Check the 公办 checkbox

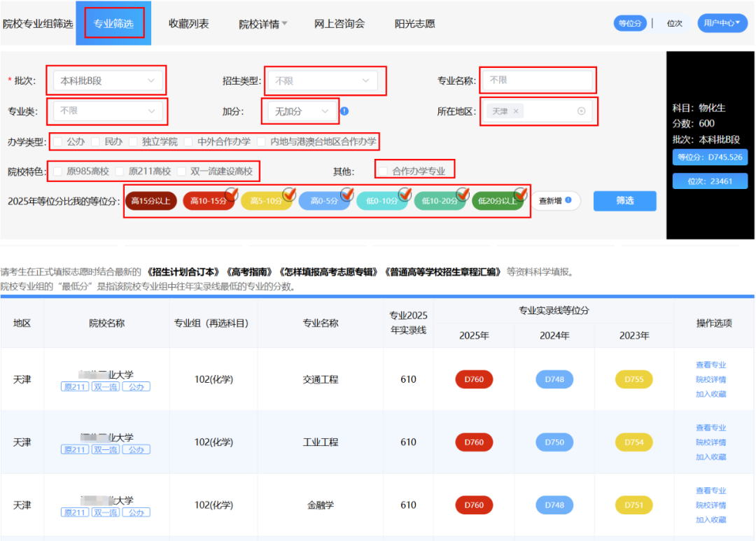click(x=58, y=142)
